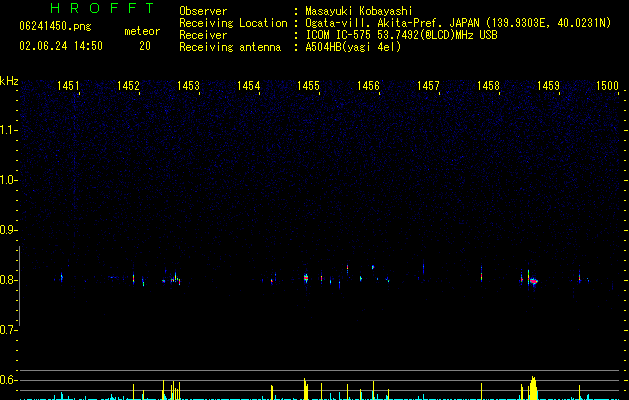The image size is (629, 400).
Task: Click the 1453 time axis marker
Action: (x=188, y=86)
